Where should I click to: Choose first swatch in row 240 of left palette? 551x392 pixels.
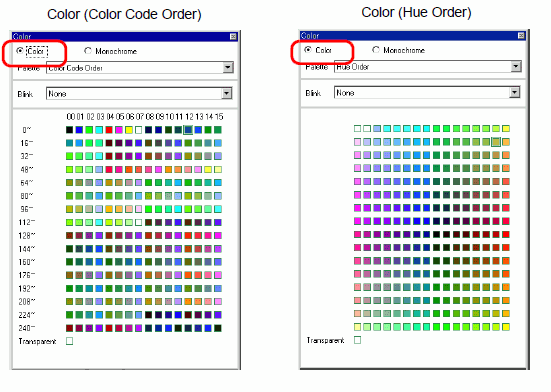tap(70, 328)
